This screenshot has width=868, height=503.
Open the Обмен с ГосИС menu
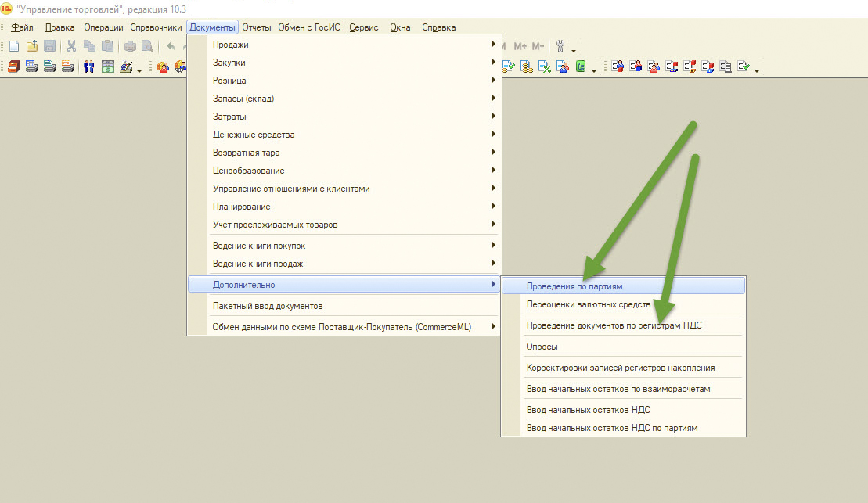[x=309, y=27]
